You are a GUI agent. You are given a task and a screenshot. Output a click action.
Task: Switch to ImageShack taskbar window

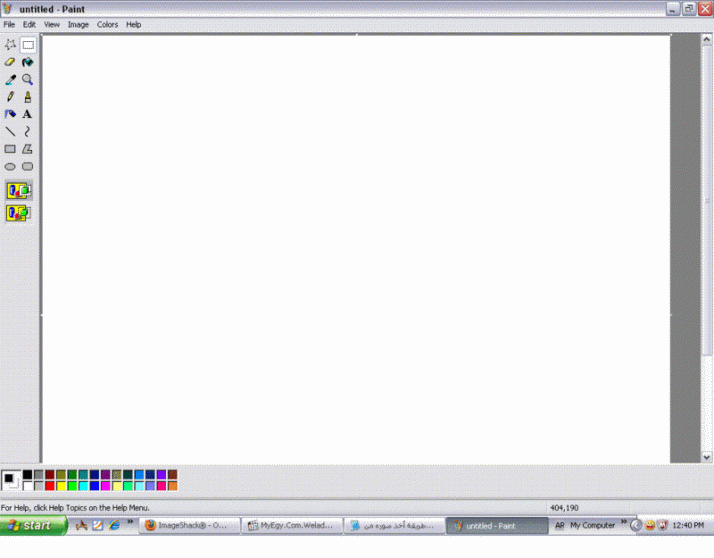pos(189,525)
